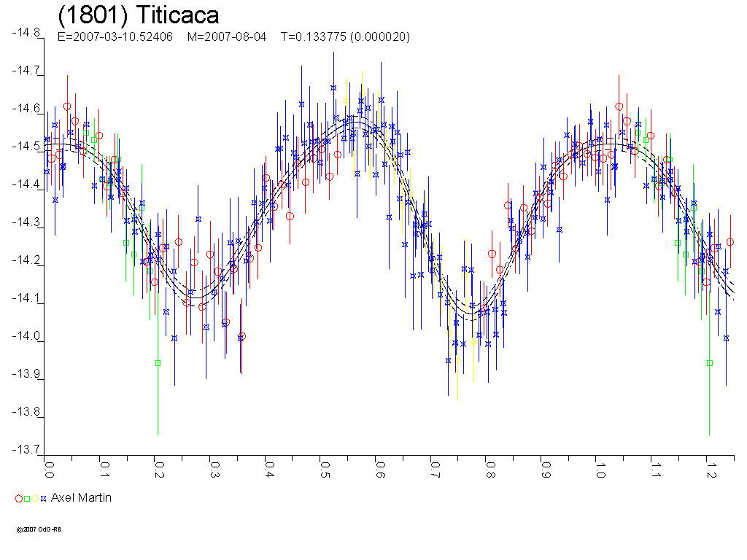
Task: Click the 0.5 x-axis phase label
Action: pyautogui.click(x=324, y=467)
